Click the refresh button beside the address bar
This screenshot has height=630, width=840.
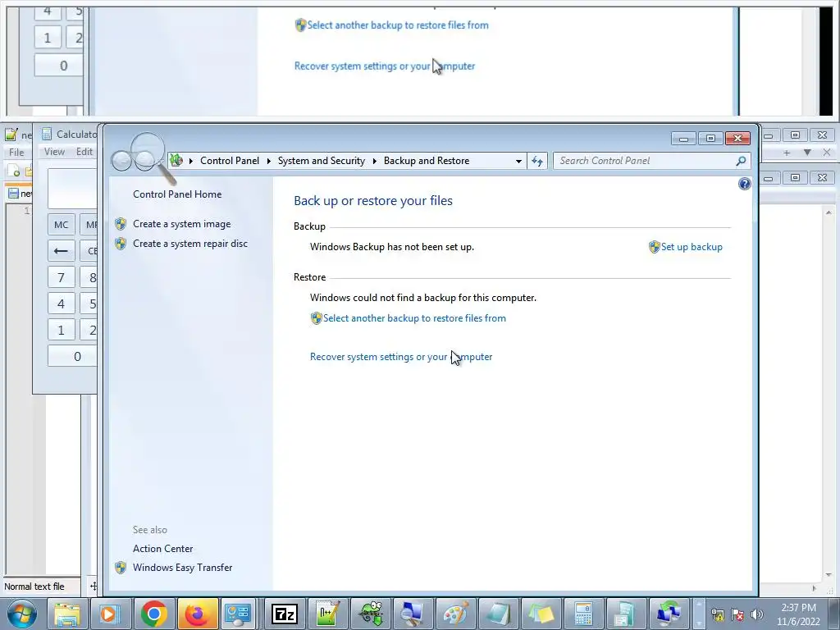(x=537, y=161)
